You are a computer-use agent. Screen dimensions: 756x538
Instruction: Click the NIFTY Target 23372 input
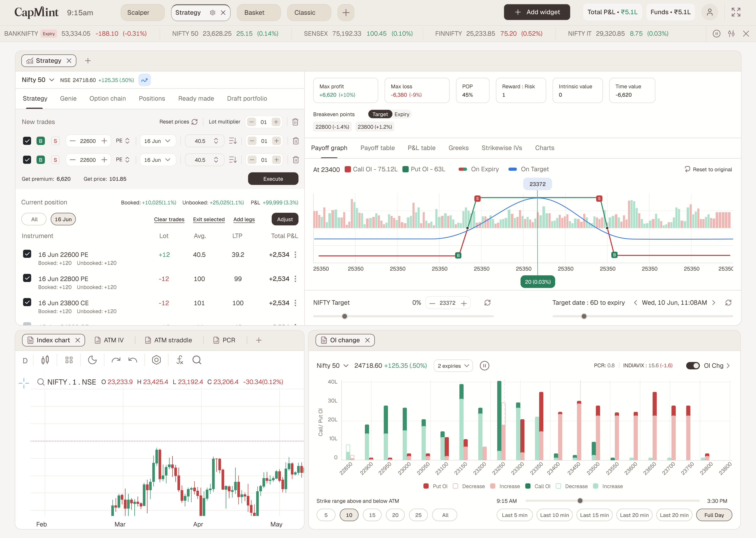tap(448, 303)
